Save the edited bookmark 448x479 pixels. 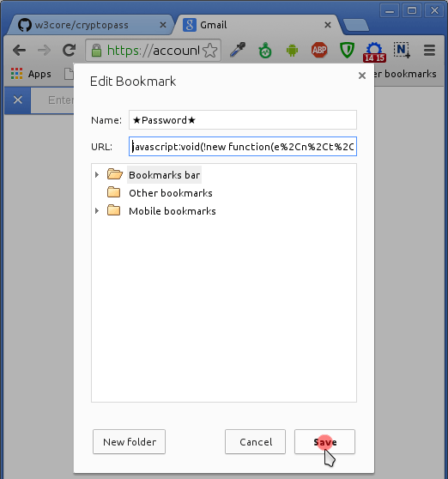(324, 442)
